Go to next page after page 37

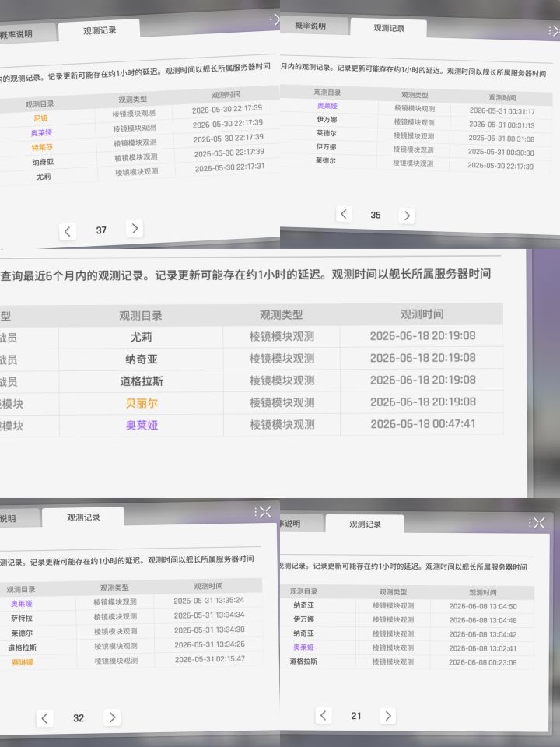tap(135, 229)
